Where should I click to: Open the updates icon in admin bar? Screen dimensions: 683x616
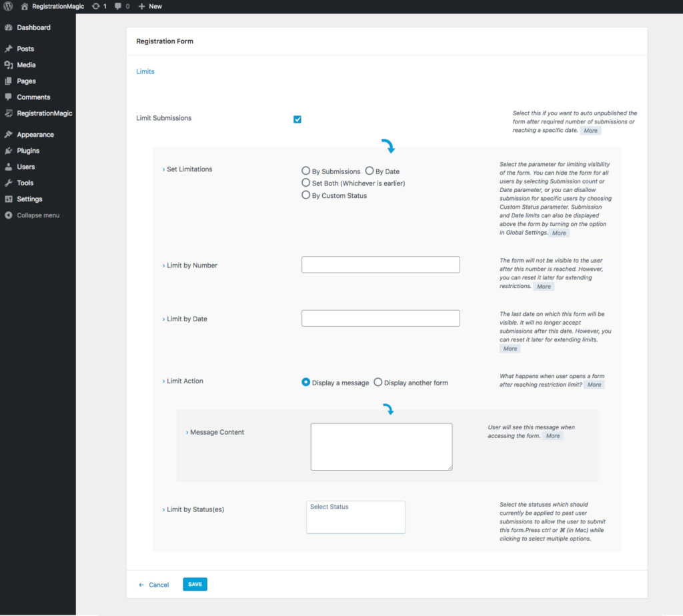(x=96, y=6)
